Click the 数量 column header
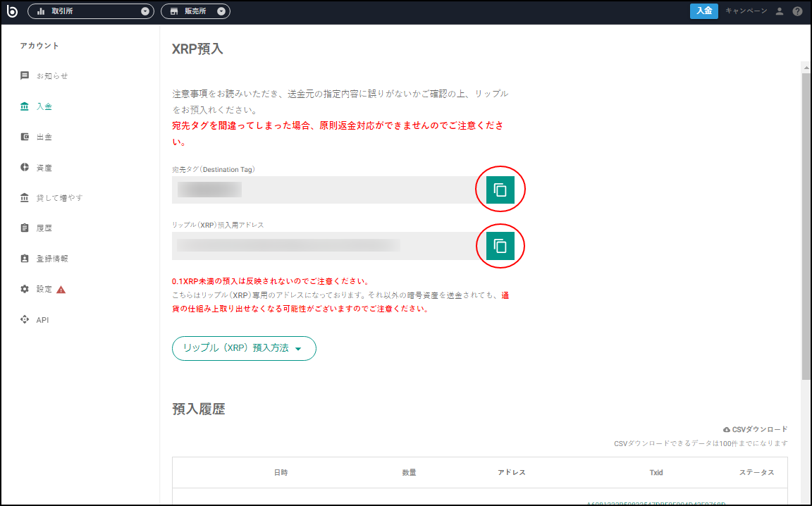812x506 pixels. [409, 472]
